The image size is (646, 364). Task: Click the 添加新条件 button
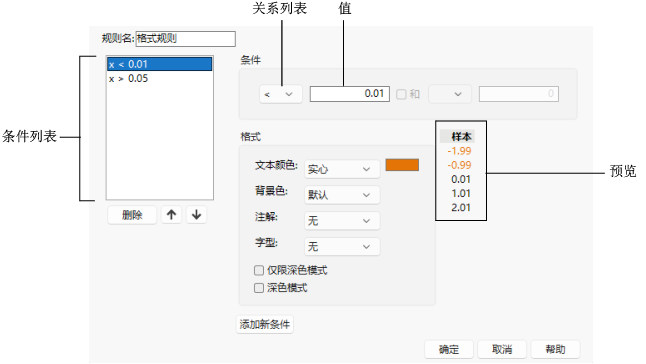pos(265,324)
